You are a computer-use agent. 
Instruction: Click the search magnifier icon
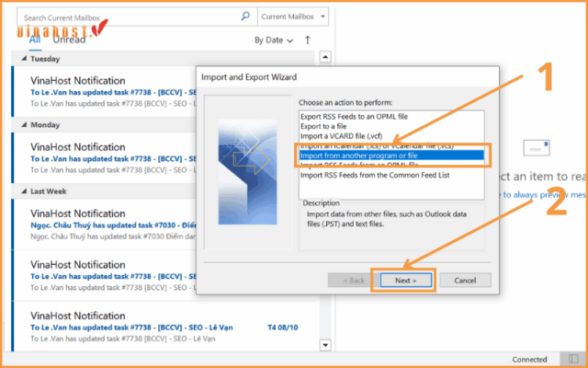(244, 17)
